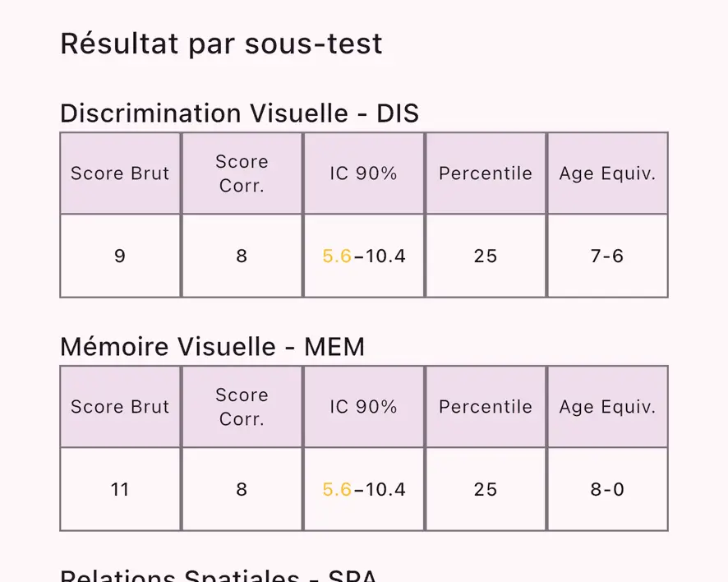Click the DIS table 'Percentile' header
728x582 pixels.
coord(485,173)
